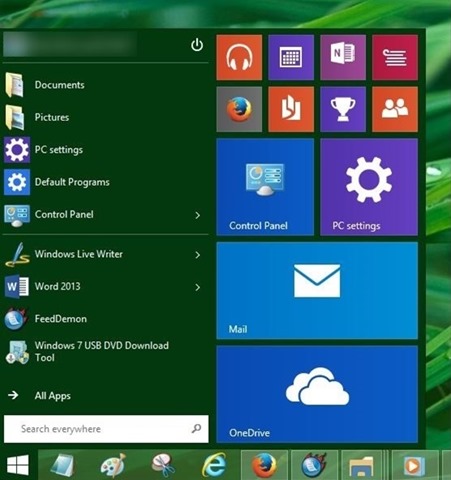Expand the Windows Live Writer jump list arrow
This screenshot has width=451, height=480.
click(x=198, y=255)
